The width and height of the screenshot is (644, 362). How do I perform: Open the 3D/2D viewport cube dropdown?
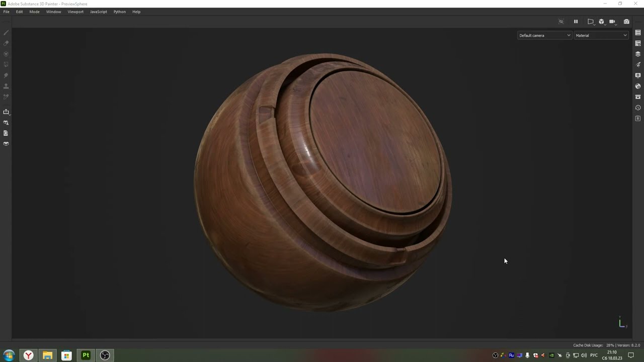602,22
